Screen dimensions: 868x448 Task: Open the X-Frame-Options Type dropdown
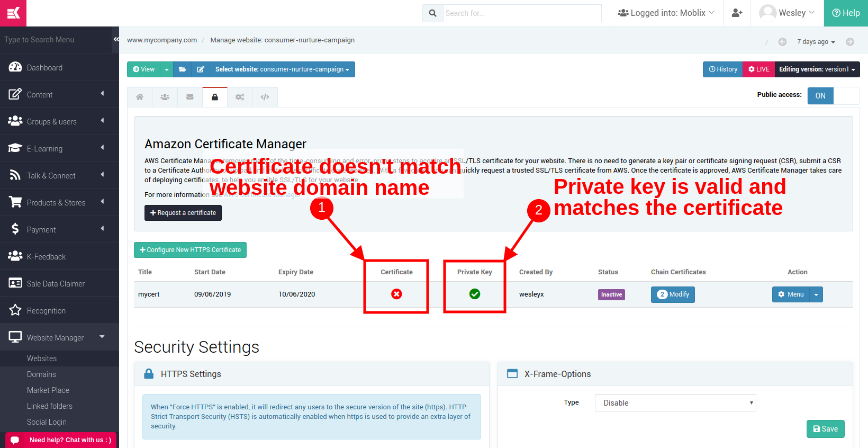click(675, 403)
